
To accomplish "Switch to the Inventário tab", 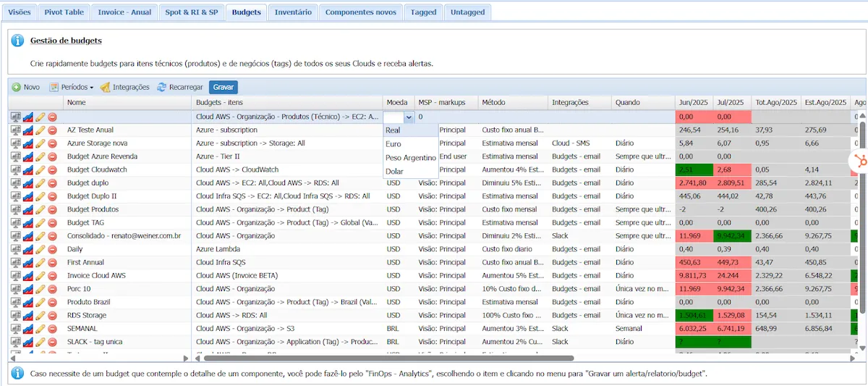I will point(293,12).
